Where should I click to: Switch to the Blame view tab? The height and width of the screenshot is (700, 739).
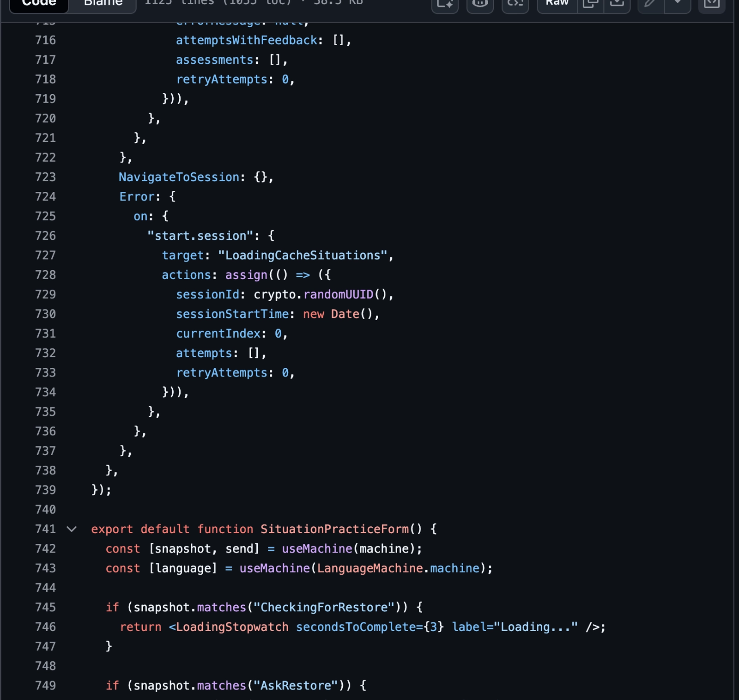(x=103, y=4)
